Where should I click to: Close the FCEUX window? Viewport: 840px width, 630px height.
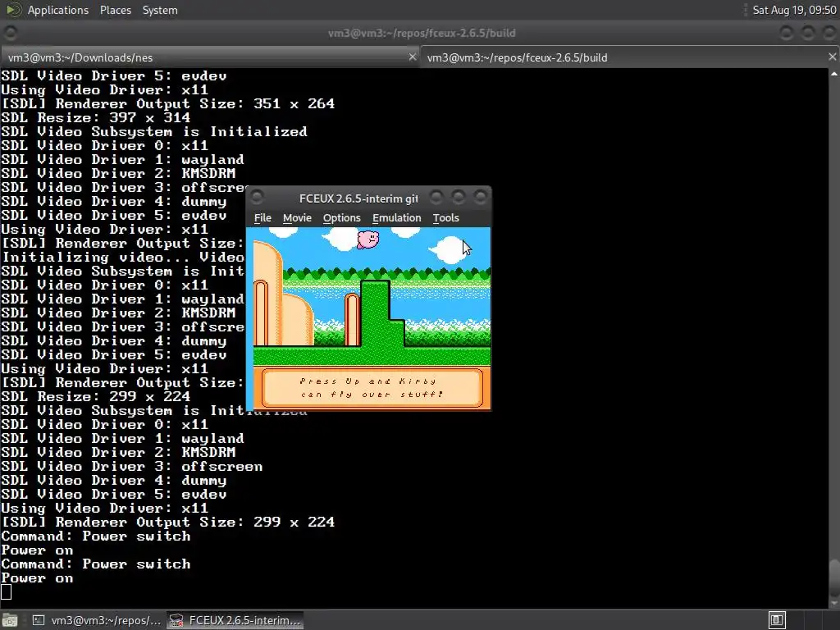tap(481, 198)
